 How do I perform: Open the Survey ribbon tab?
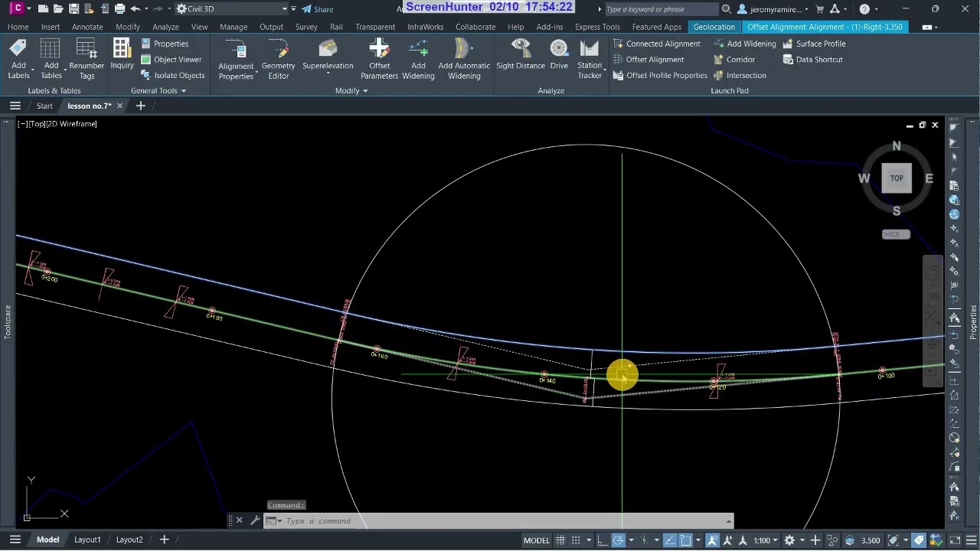[306, 27]
